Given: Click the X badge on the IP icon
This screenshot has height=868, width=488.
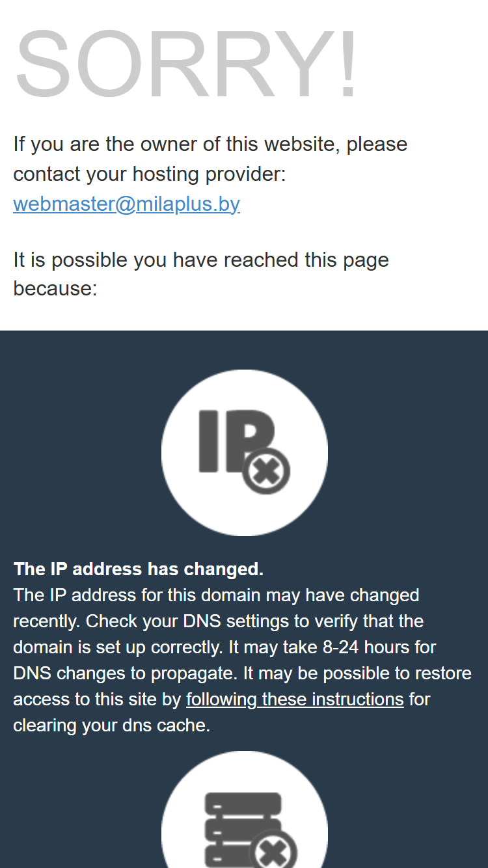Looking at the screenshot, I should 266,470.
